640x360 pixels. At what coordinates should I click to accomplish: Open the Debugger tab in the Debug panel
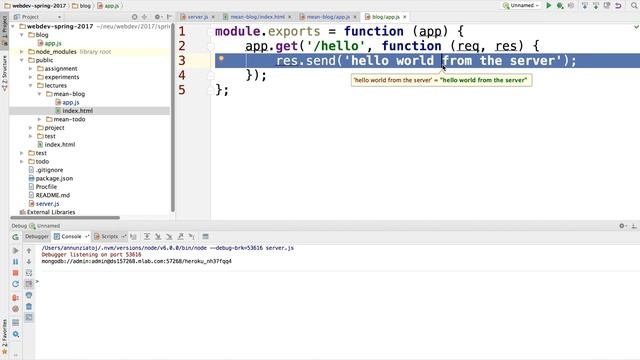coord(36,236)
